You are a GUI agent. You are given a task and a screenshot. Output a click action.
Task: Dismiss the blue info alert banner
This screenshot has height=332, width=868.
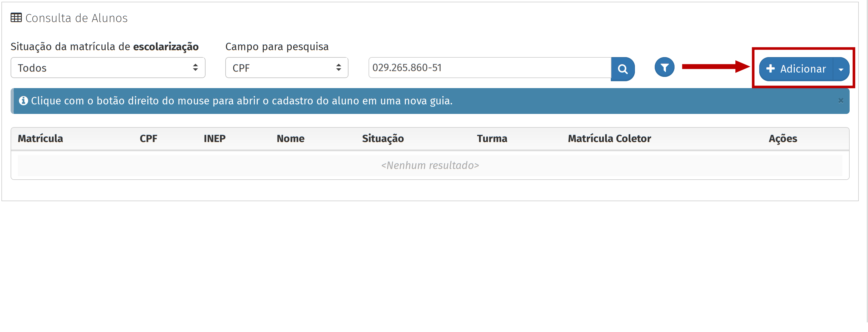click(x=840, y=101)
